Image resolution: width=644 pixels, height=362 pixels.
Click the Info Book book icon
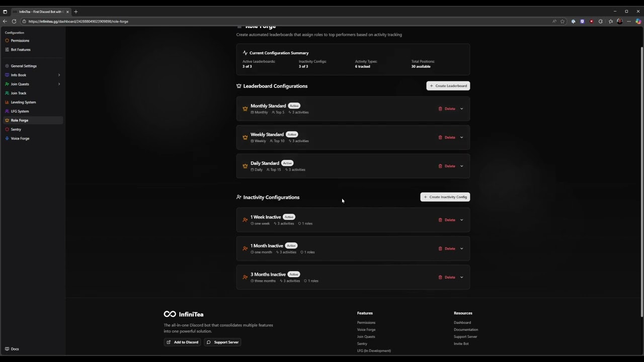[7, 75]
